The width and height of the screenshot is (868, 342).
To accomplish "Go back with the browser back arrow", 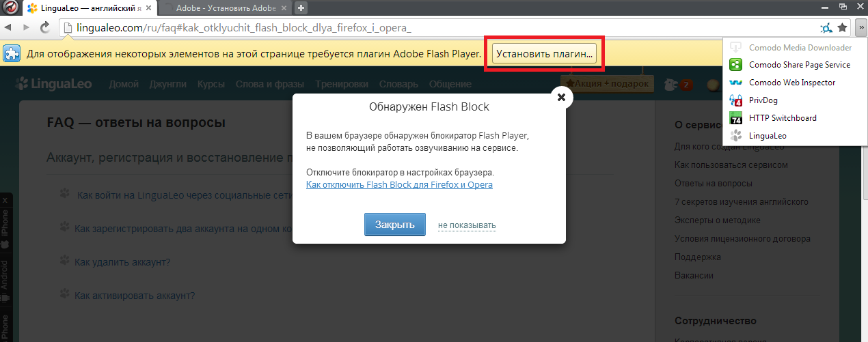I will point(9,27).
